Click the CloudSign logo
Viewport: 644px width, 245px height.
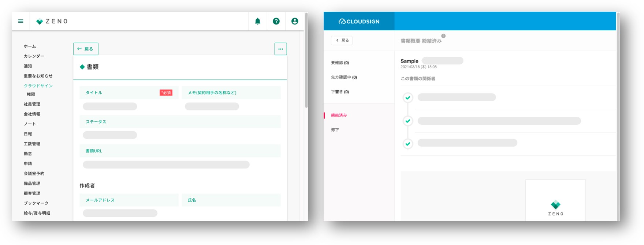[x=359, y=21]
